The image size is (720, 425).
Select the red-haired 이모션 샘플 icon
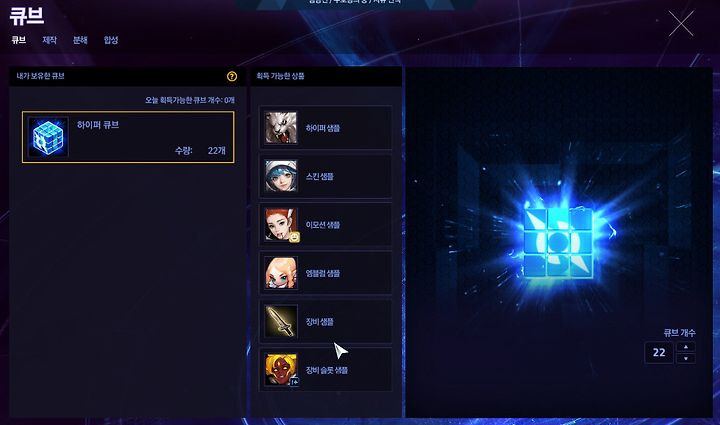[x=281, y=224]
